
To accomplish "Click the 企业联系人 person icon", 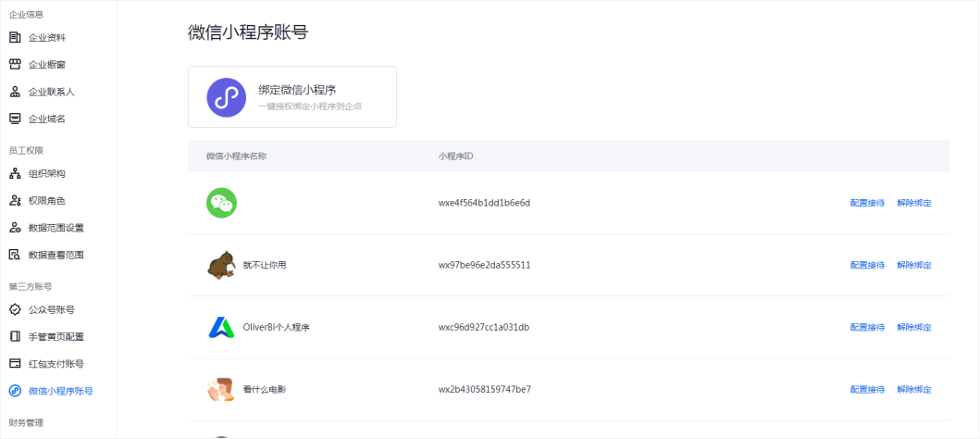I will click(15, 92).
